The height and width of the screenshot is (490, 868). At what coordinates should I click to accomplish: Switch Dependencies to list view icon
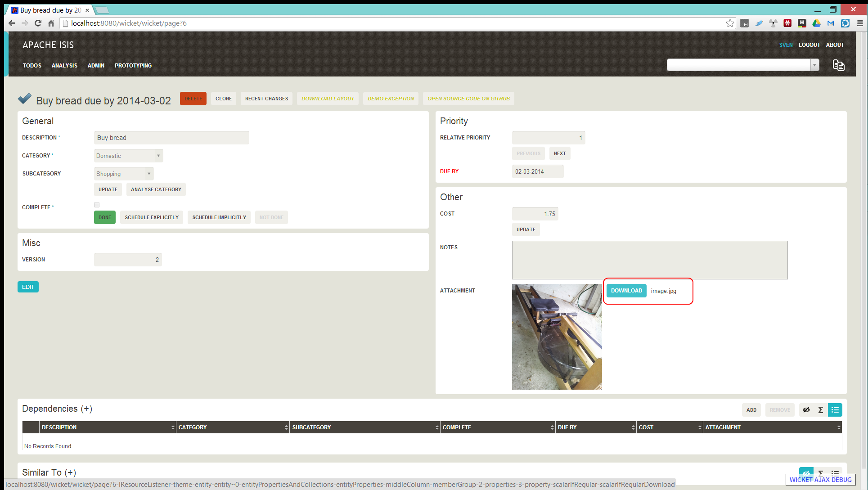(835, 410)
